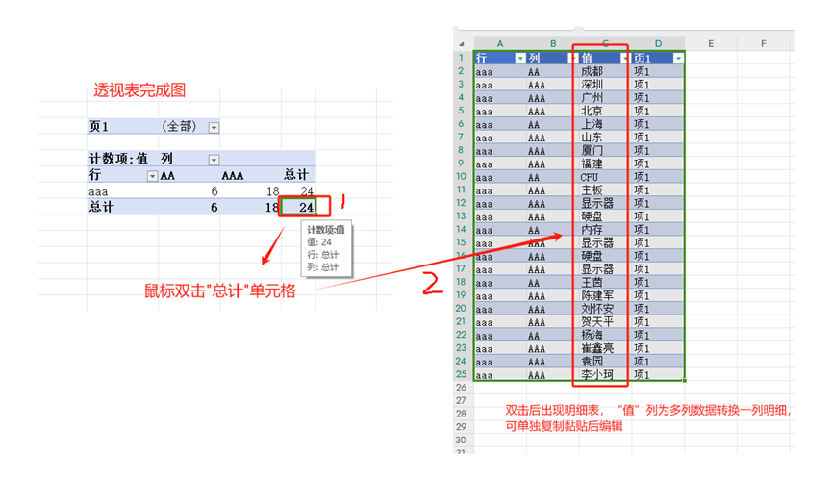Click cell containing 山东
Image resolution: width=832 pixels, height=504 pixels.
click(x=605, y=138)
